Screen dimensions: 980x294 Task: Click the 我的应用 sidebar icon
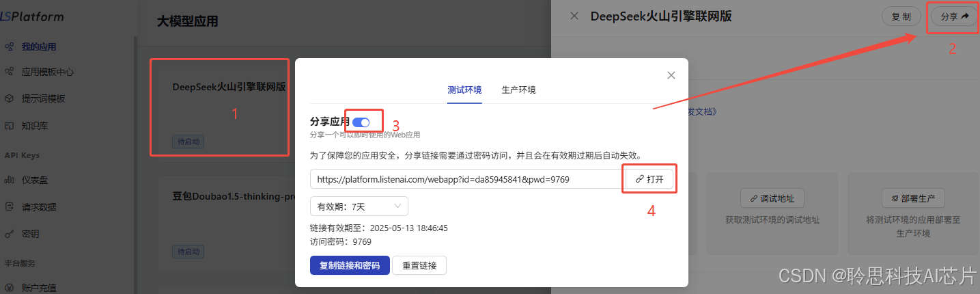click(9, 46)
